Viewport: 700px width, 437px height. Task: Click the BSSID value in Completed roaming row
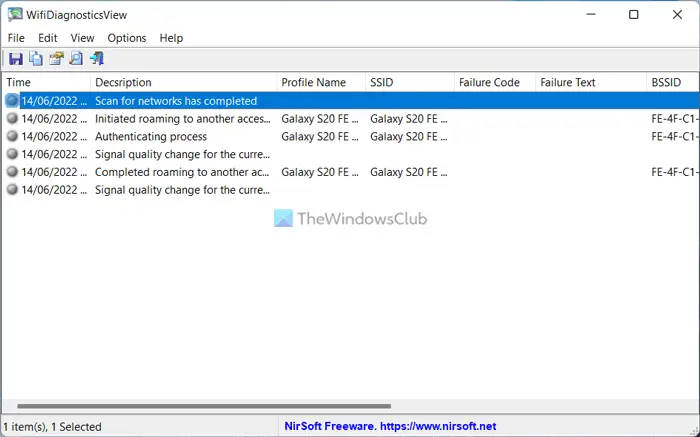click(x=675, y=172)
